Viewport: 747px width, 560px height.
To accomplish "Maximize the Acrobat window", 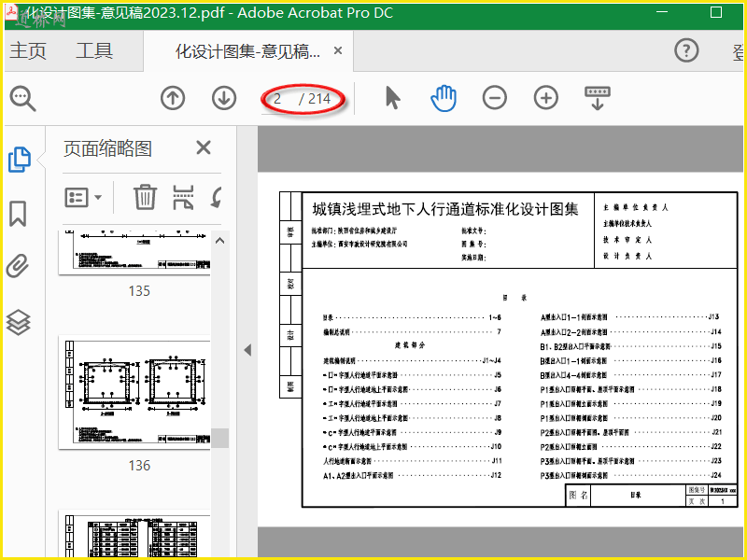I will point(716,12).
